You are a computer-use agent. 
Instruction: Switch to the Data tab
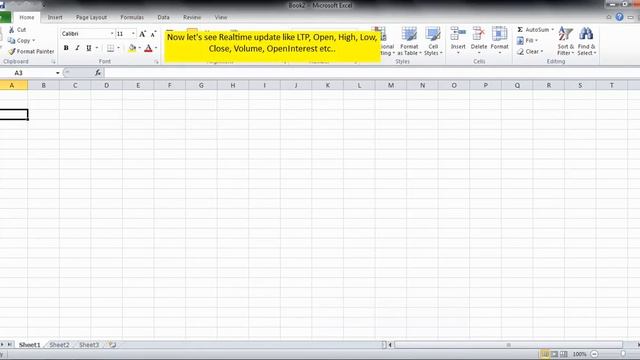coord(163,18)
